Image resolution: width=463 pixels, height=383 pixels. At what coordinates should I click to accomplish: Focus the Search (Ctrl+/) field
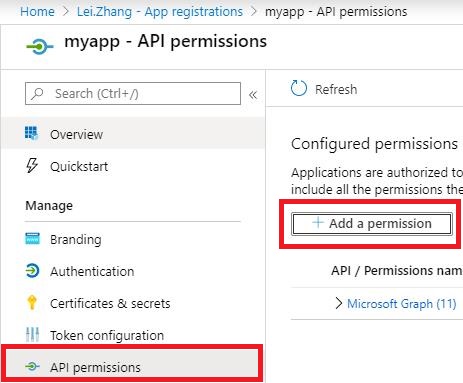pyautogui.click(x=133, y=94)
